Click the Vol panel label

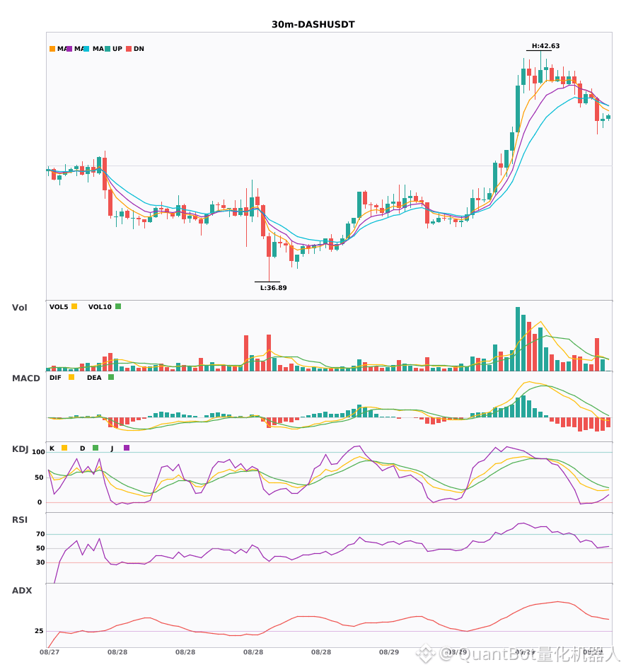click(19, 307)
